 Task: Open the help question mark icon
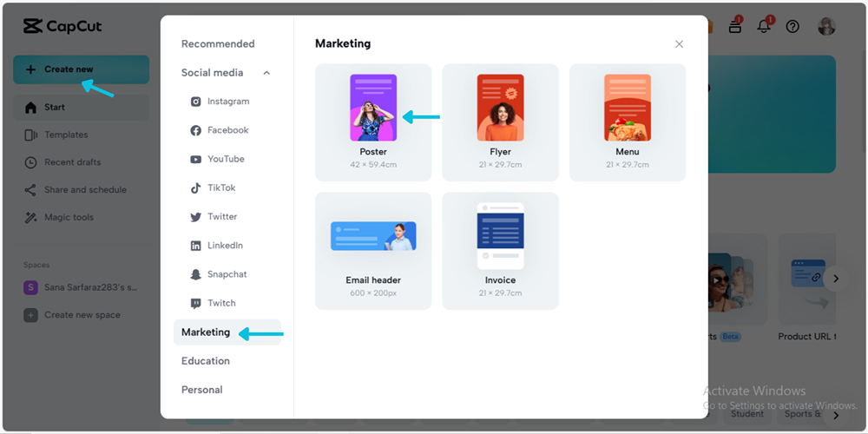(x=792, y=26)
